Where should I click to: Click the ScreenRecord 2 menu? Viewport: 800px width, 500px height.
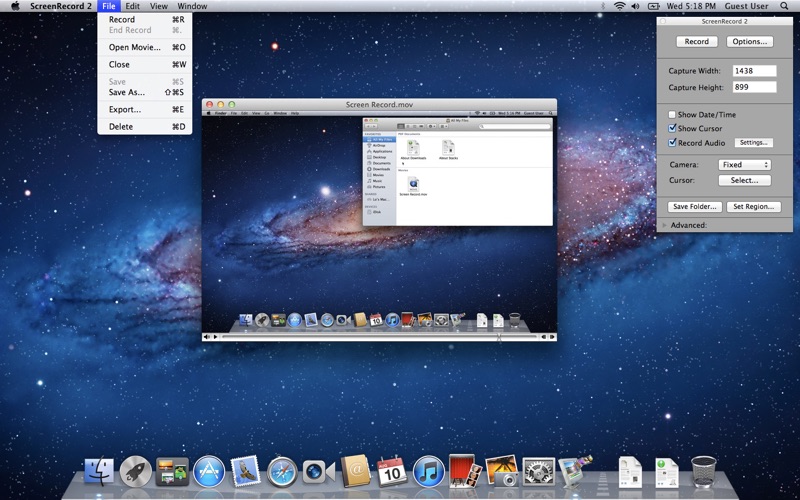[61, 6]
